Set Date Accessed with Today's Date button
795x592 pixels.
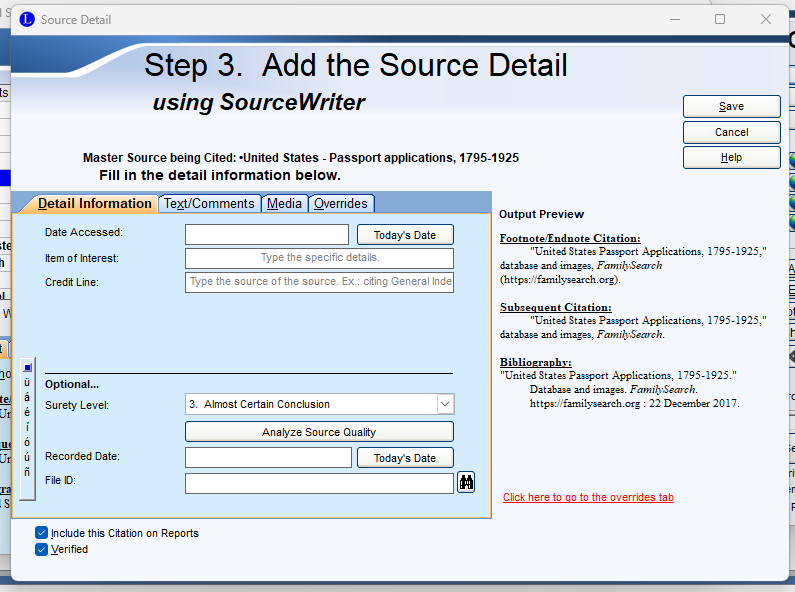[405, 235]
